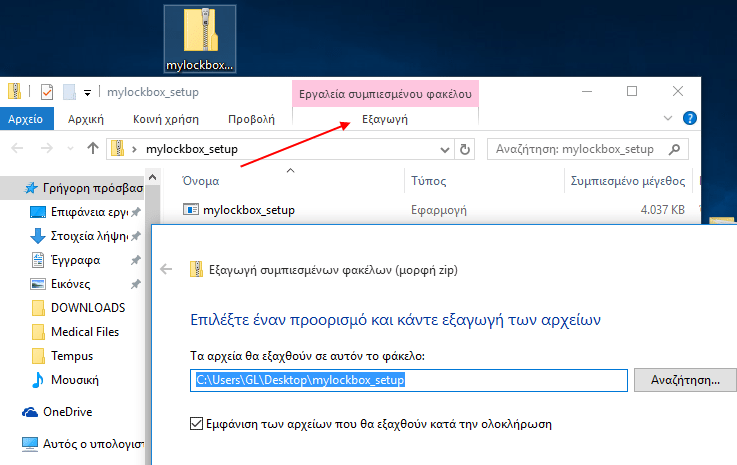Sort by the Όνομα column header
The image size is (737, 465).
[201, 181]
